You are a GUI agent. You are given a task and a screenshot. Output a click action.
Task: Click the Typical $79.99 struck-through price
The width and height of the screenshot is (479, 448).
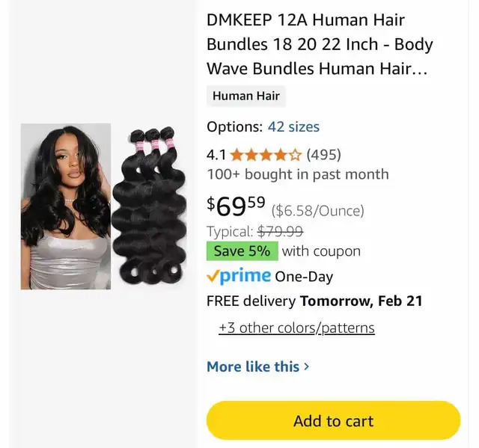click(x=254, y=231)
